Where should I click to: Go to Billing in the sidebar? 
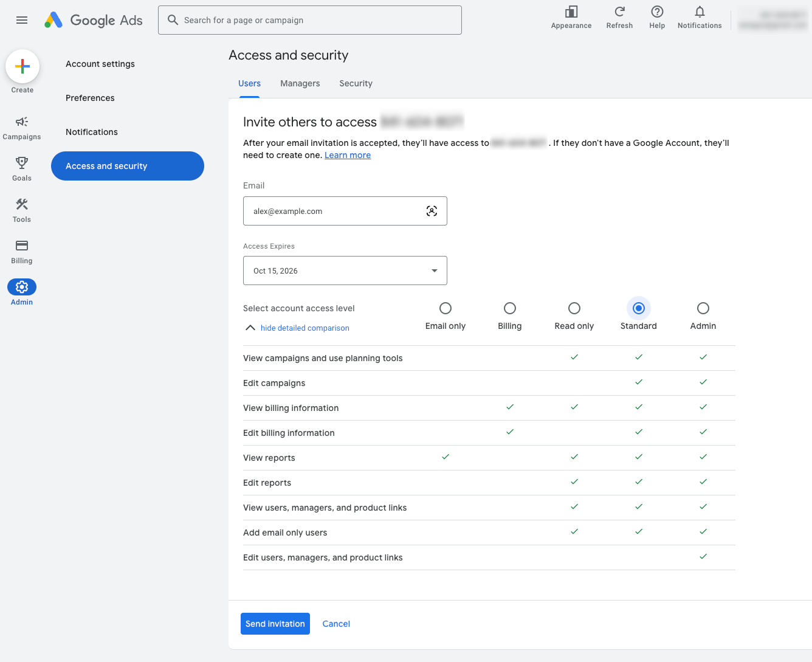tap(22, 246)
